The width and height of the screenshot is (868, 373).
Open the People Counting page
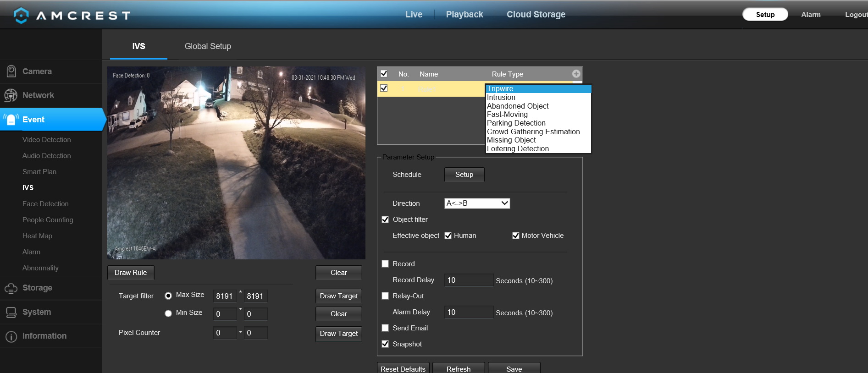coord(48,220)
